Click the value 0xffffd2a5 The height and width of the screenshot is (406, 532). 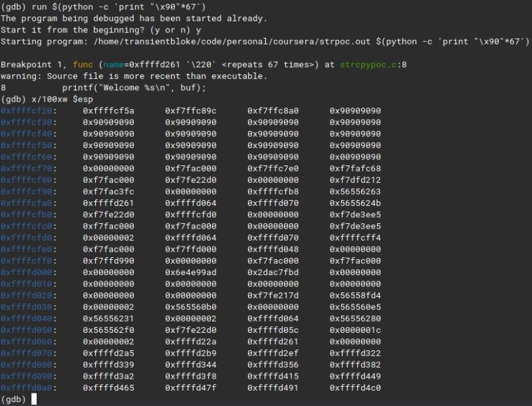108,353
